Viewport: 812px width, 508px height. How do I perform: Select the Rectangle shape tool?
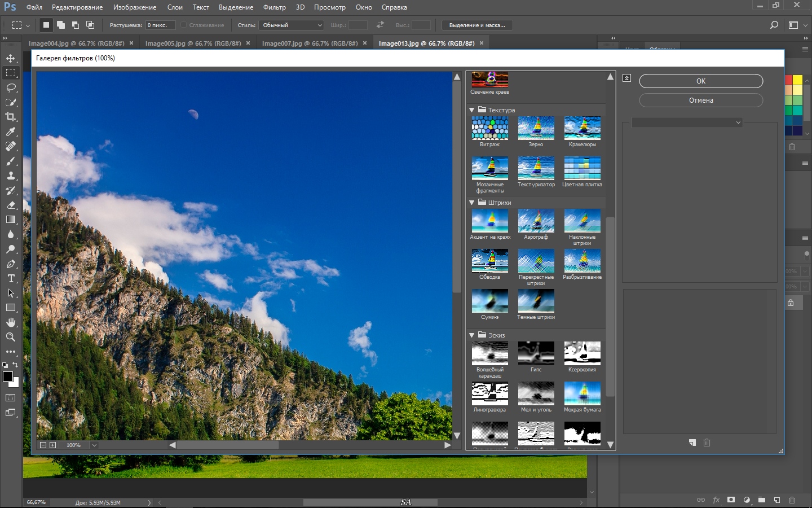pyautogui.click(x=11, y=308)
